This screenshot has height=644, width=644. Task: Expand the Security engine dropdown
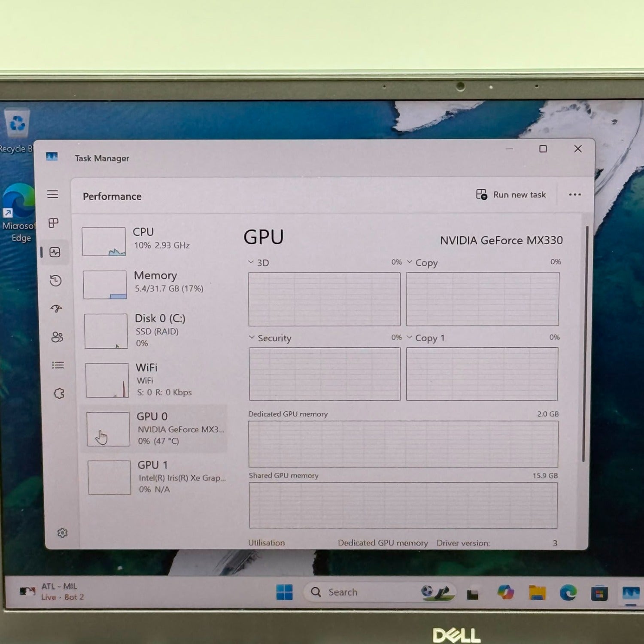pyautogui.click(x=270, y=338)
